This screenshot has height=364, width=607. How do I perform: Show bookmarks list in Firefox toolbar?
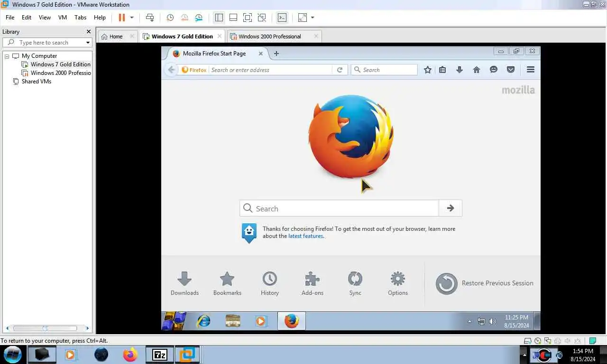coord(442,70)
